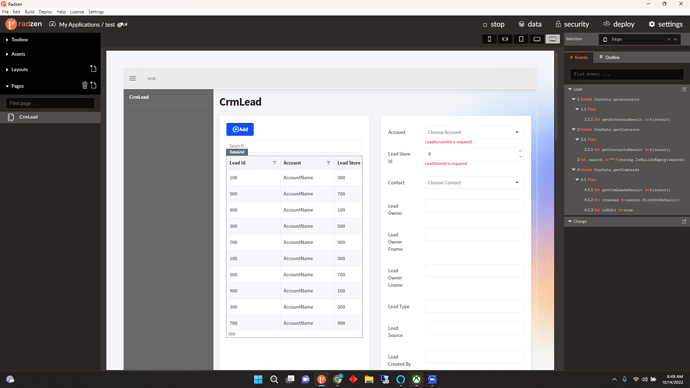Click the Lead Owner input field
This screenshot has width=690, height=388.
pyautogui.click(x=474, y=206)
